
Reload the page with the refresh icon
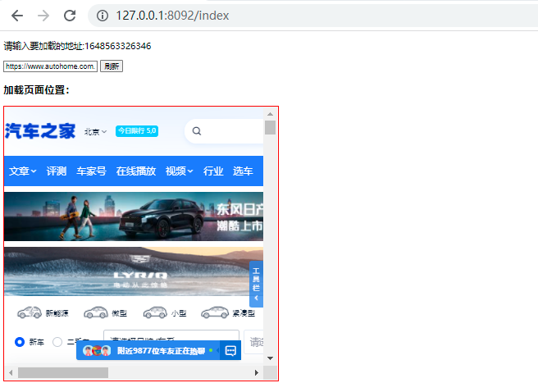(70, 16)
